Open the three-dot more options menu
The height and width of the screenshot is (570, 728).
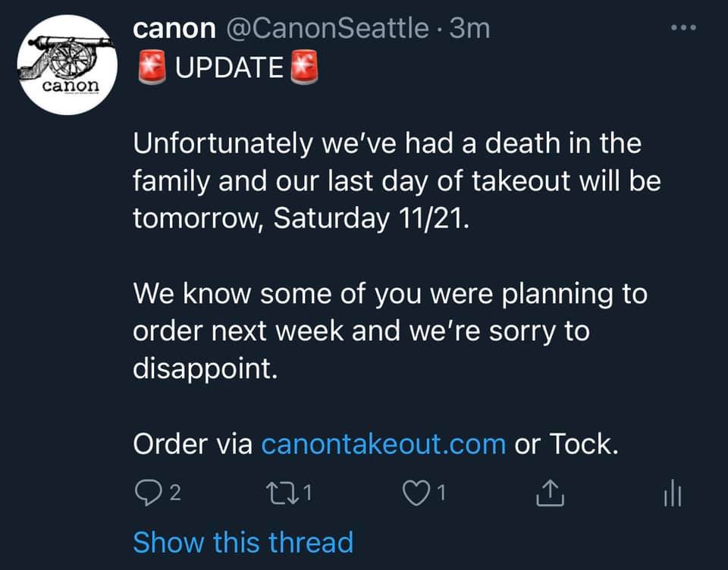[x=683, y=28]
